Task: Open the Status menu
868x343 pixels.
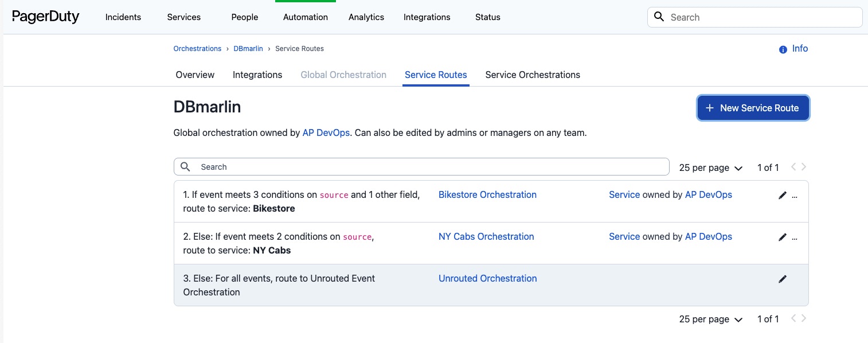Action: [488, 17]
